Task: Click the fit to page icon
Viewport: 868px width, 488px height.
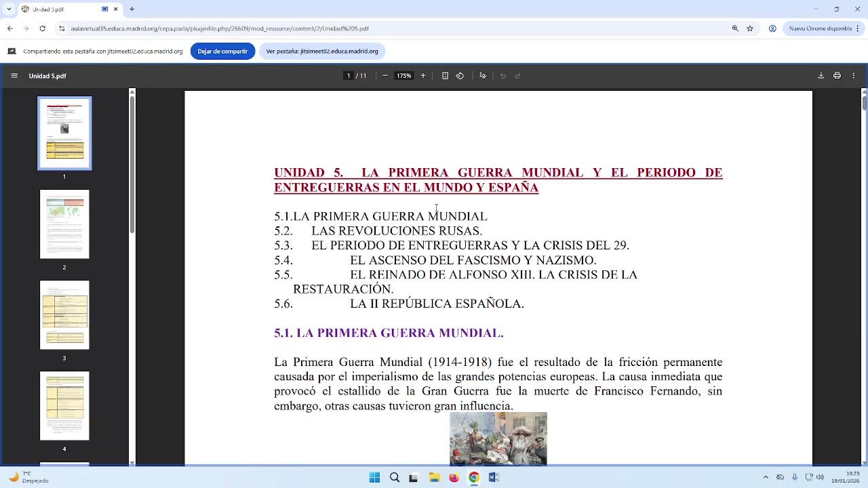Action: click(x=445, y=76)
